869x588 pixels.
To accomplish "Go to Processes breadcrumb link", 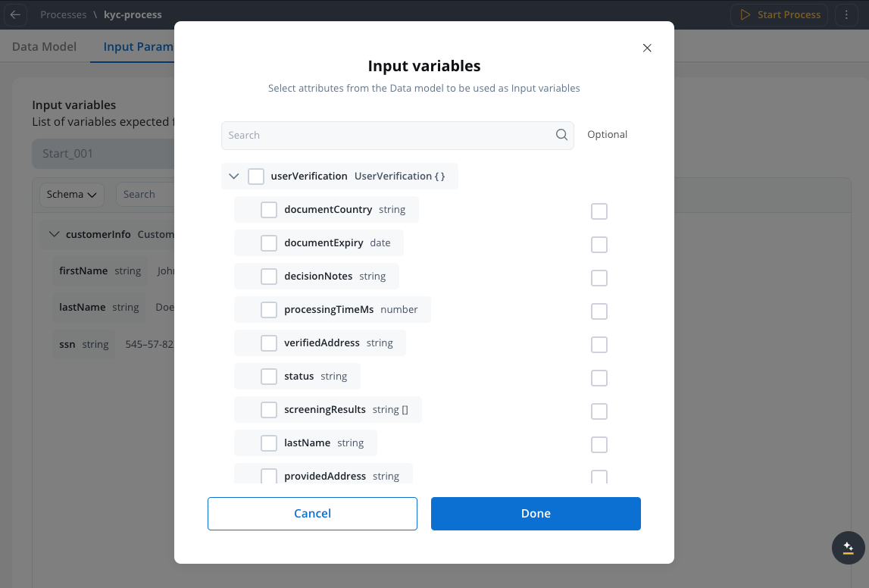I will (x=64, y=14).
